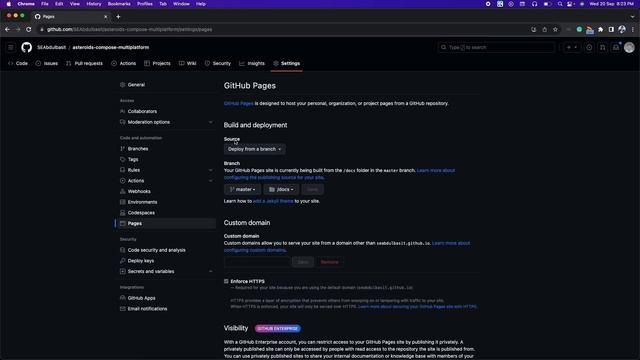Bookmark this page with star icon
640x360 pixels.
tap(555, 29)
